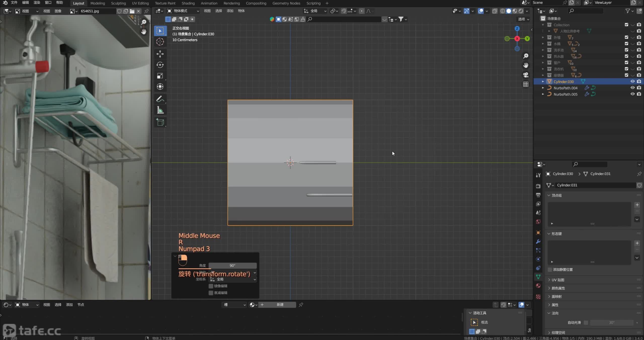This screenshot has width=644, height=340.
Task: Switch perspective/orthographic grid icon
Action: coord(526,84)
